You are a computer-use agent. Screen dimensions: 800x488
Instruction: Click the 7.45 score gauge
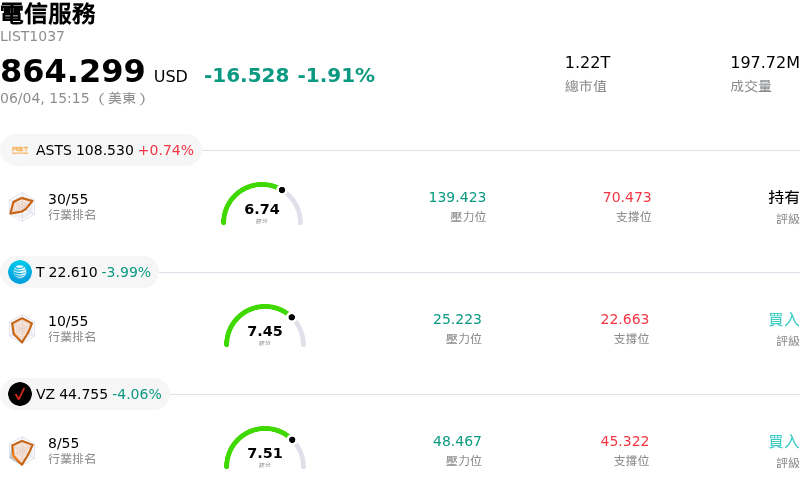(265, 326)
